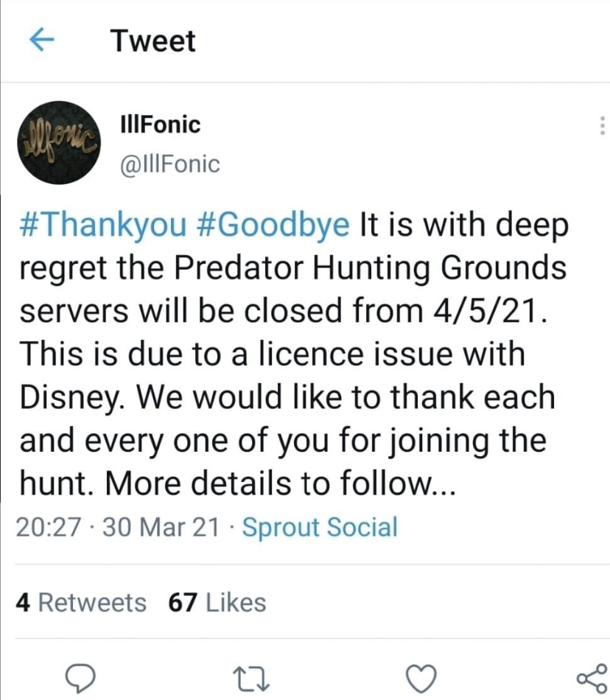The height and width of the screenshot is (700, 610).
Task: Click the @IllFonic handle
Action: [x=169, y=164]
